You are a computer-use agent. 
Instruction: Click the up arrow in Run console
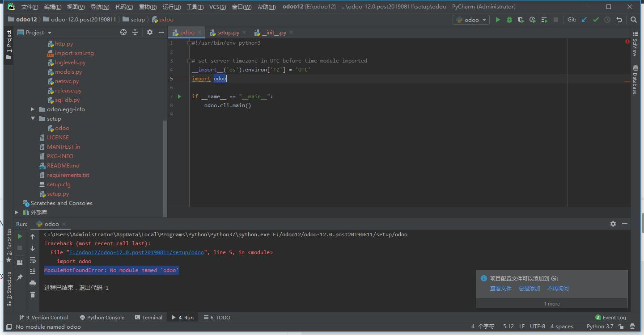33,237
